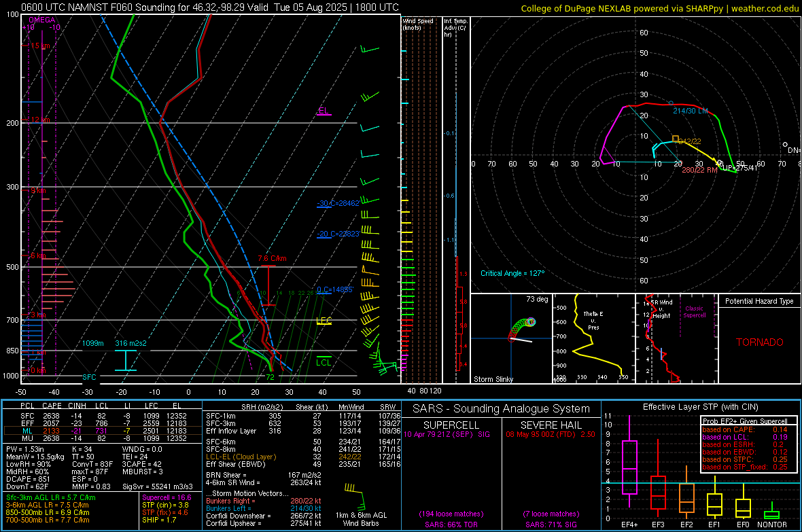
Task: Click the cyan SFC label near 1000 mb
Action: coord(89,377)
